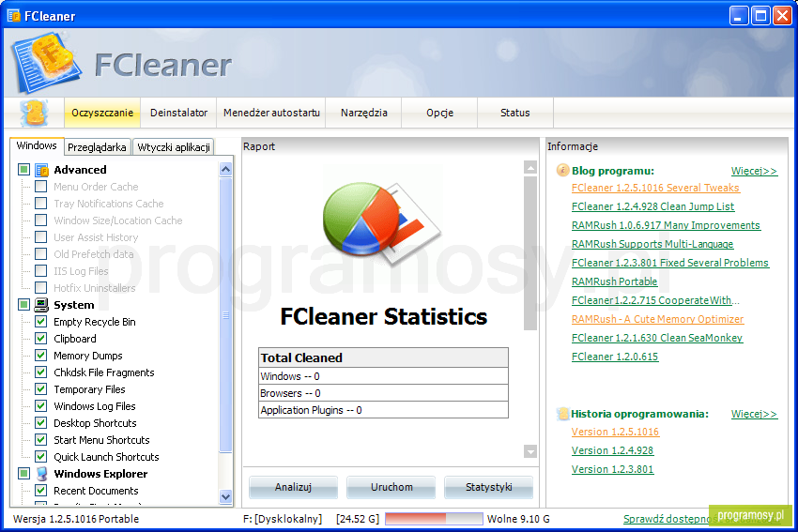
Task: Click the sponge icon left of the Oczyszczanie tab
Action: 34,113
